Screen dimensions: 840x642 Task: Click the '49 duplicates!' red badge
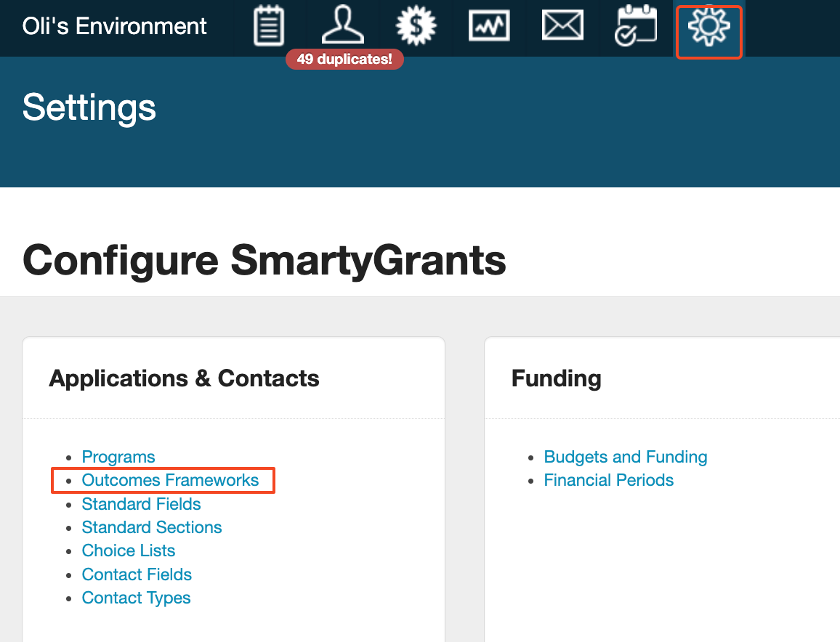point(344,60)
